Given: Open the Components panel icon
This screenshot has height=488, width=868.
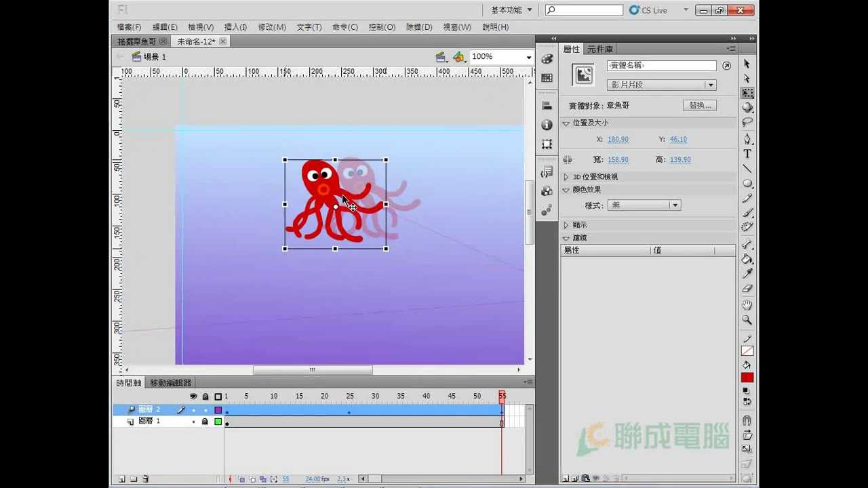Looking at the screenshot, I should click(x=547, y=192).
